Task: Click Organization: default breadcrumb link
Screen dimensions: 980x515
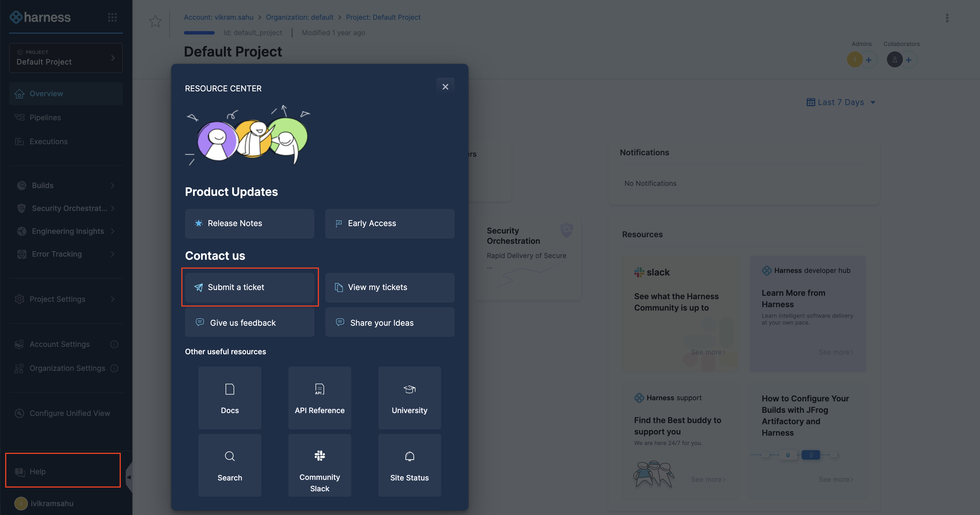Action: (x=300, y=17)
